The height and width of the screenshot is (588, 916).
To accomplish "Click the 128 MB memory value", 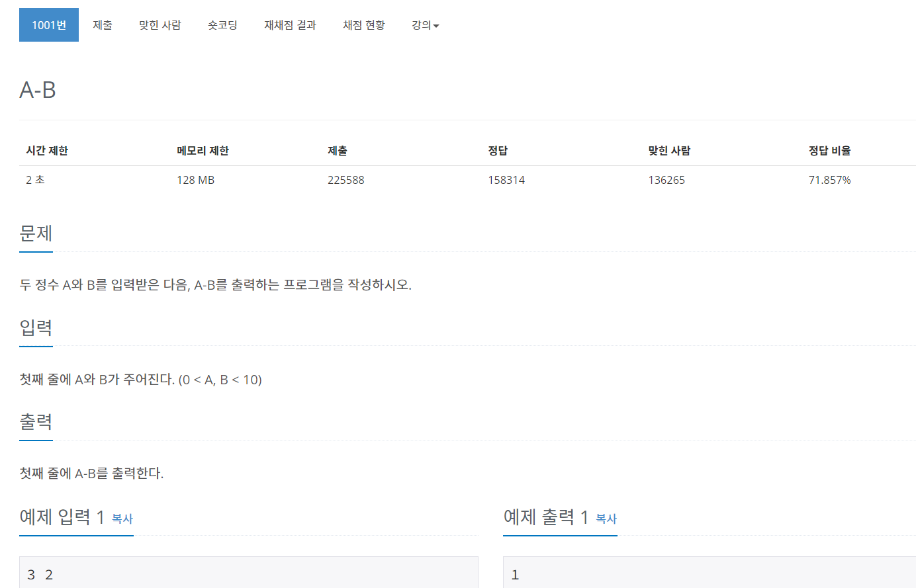I will pyautogui.click(x=195, y=180).
